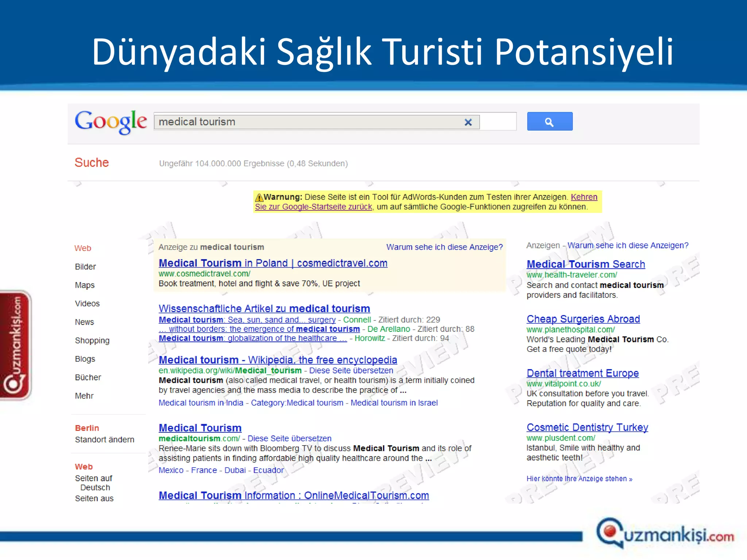Open the Mexico sublink
The image size is (747, 560).
click(171, 470)
